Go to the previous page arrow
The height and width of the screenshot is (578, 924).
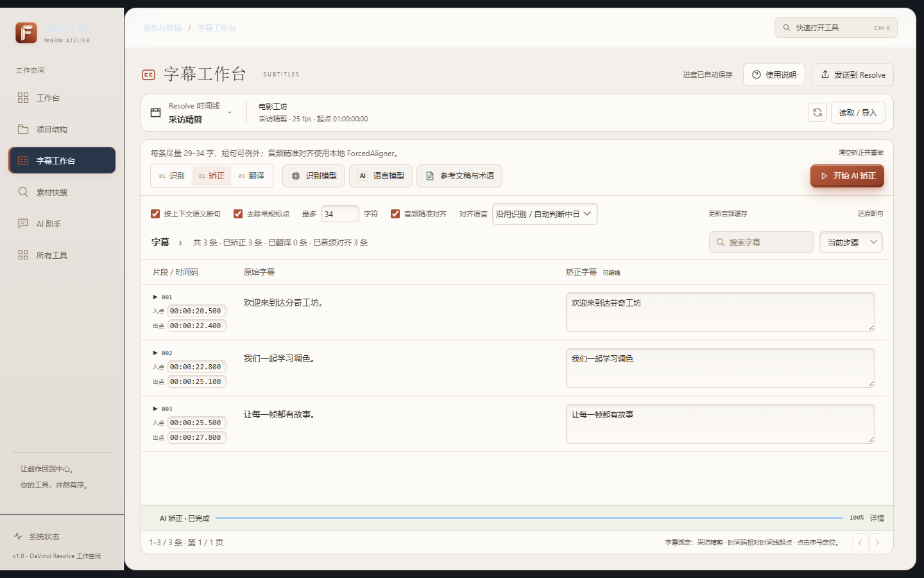[x=860, y=543]
